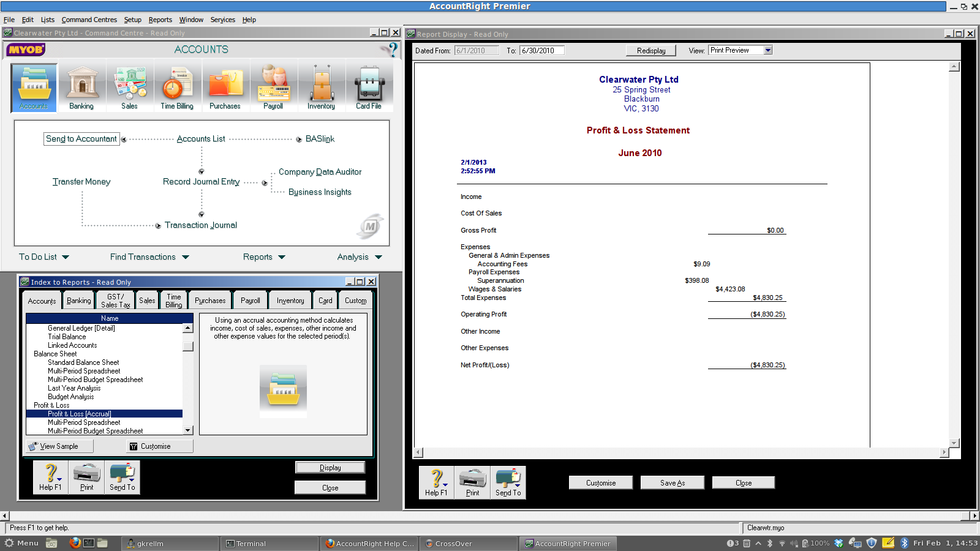Click Send To icon in Report Display
This screenshot has height=551, width=980.
[x=508, y=482]
